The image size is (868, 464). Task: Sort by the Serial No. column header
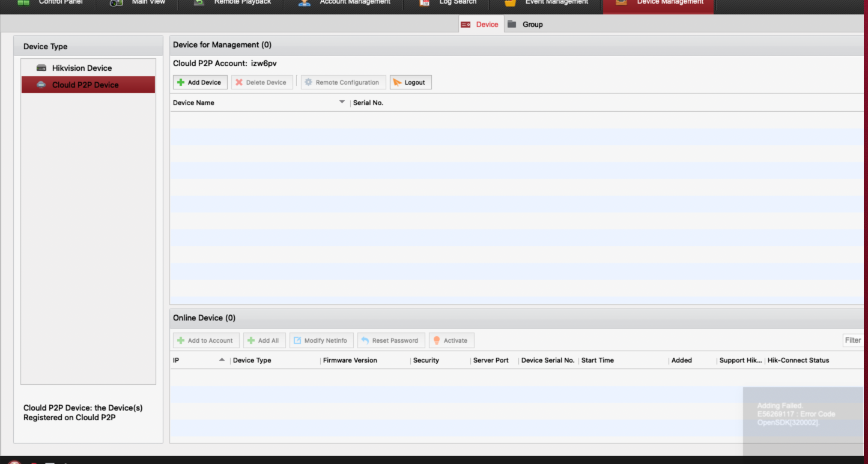[x=368, y=103]
